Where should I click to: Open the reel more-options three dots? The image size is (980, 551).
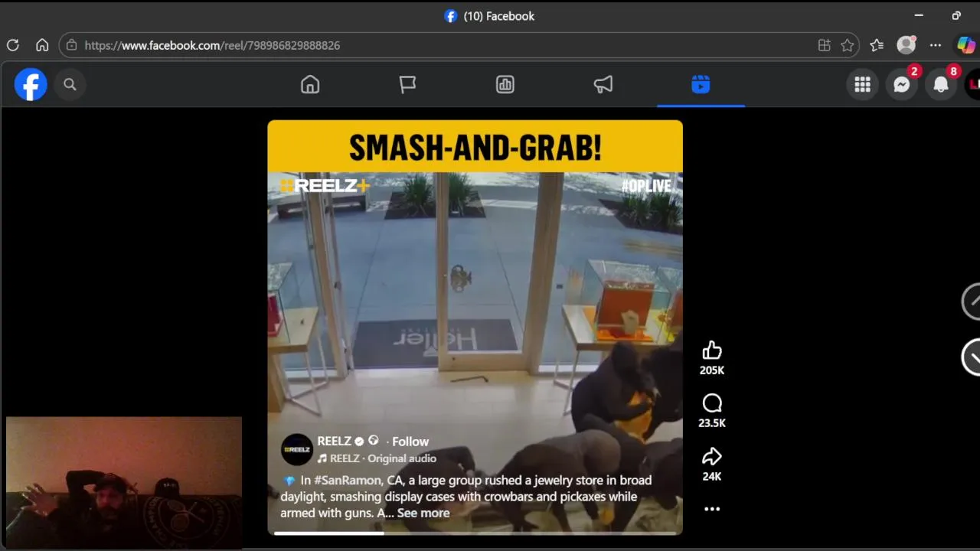tap(712, 509)
